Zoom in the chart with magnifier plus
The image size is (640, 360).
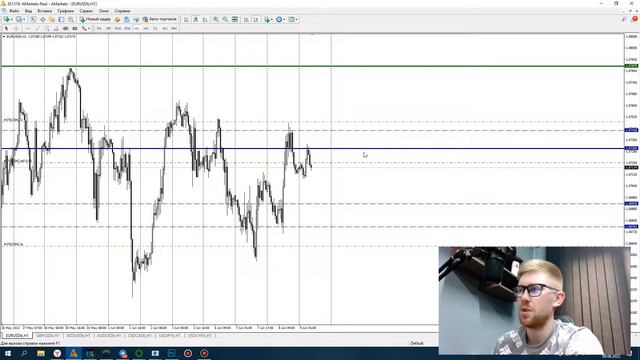point(216,19)
